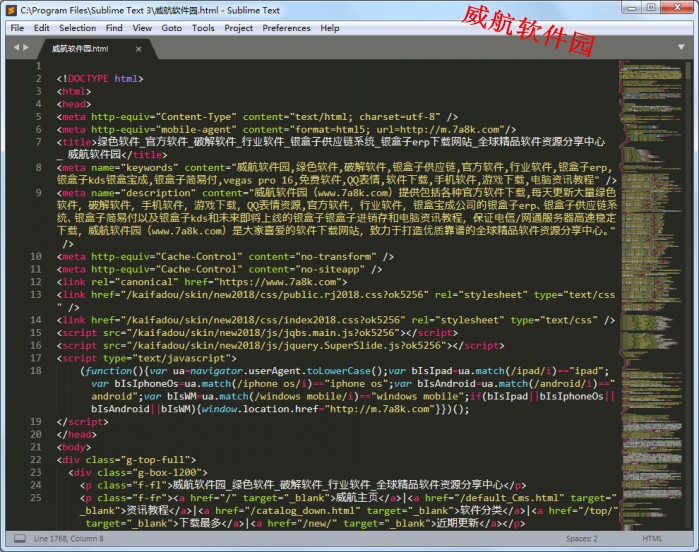Click the jquery.SuperSlide.js script src

pos(287,346)
